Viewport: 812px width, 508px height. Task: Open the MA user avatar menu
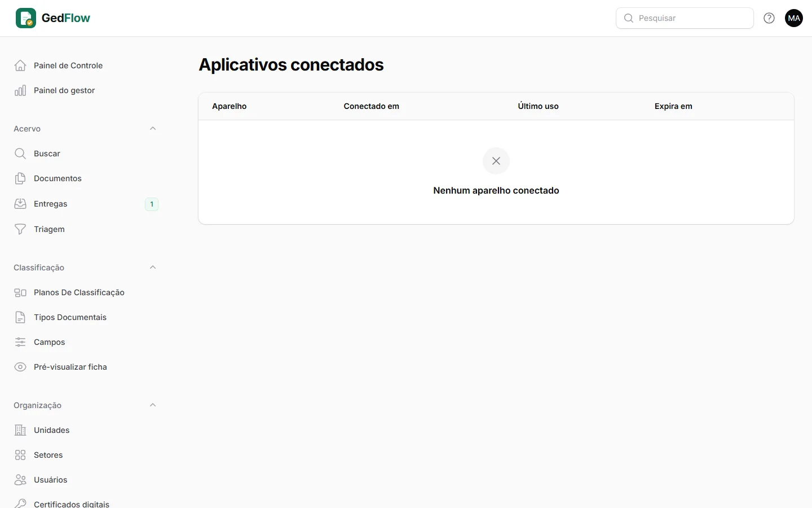click(794, 18)
